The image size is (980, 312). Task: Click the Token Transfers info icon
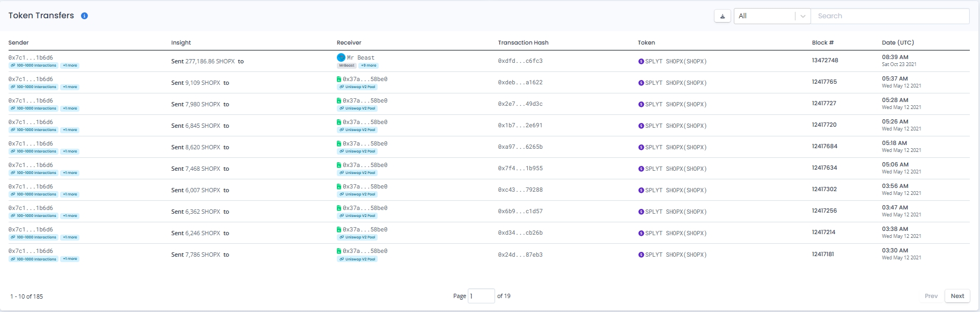tap(84, 16)
